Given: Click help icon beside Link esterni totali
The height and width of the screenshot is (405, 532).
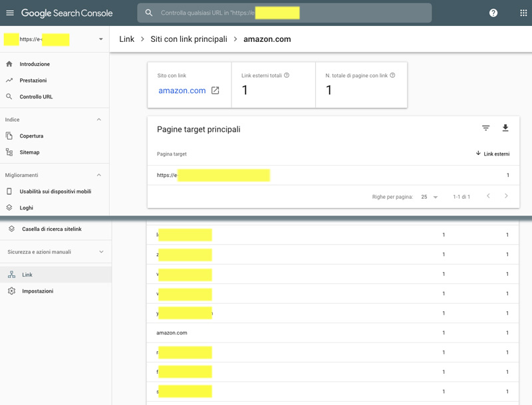Looking at the screenshot, I should point(287,75).
